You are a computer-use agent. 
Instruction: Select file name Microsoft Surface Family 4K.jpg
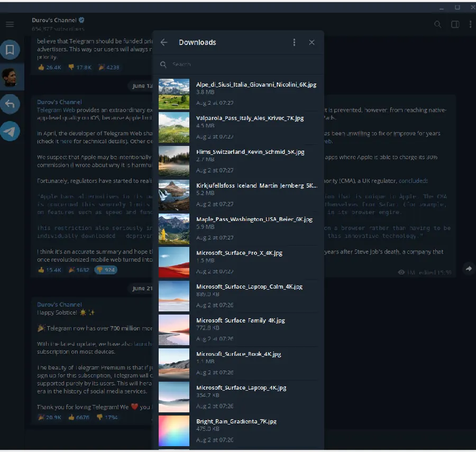[241, 320]
